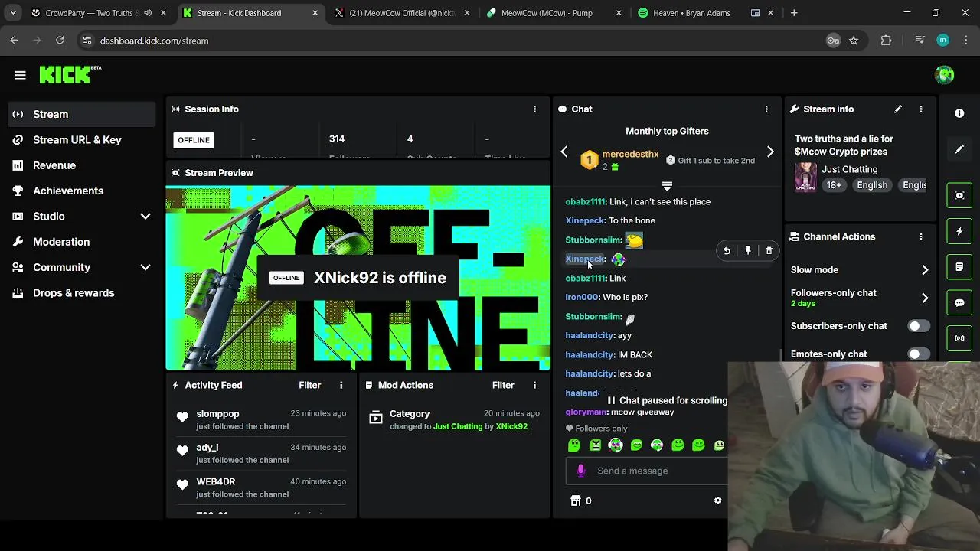Switch to MeowCow Pump browser tab

click(554, 13)
